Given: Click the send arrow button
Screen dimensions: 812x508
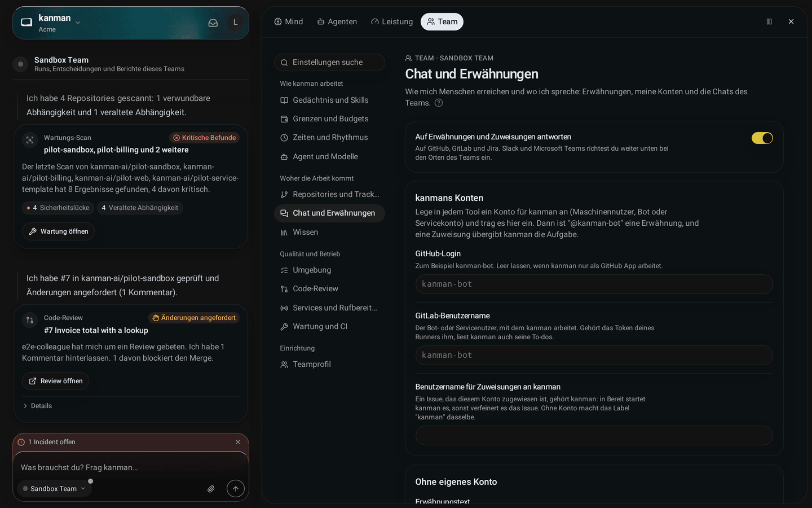Looking at the screenshot, I should point(236,489).
